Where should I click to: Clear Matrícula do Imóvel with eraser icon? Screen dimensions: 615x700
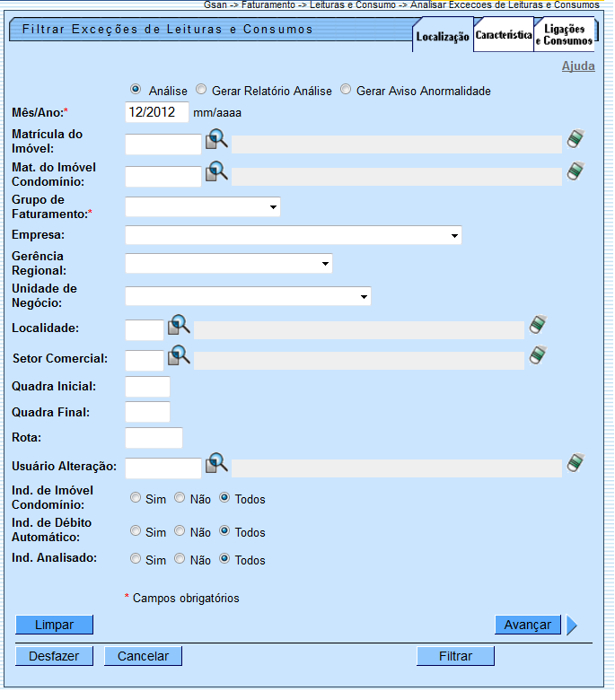575,139
